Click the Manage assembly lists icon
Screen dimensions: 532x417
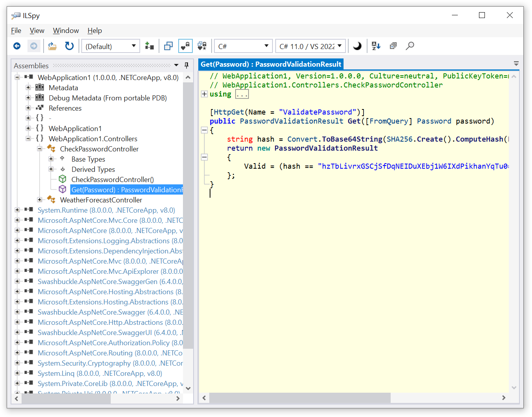(149, 46)
